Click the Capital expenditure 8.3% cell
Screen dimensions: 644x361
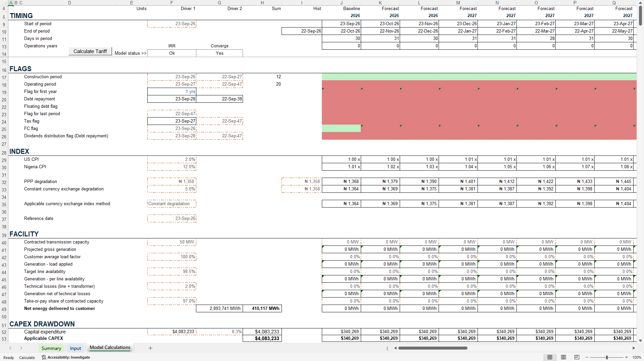tap(219, 332)
